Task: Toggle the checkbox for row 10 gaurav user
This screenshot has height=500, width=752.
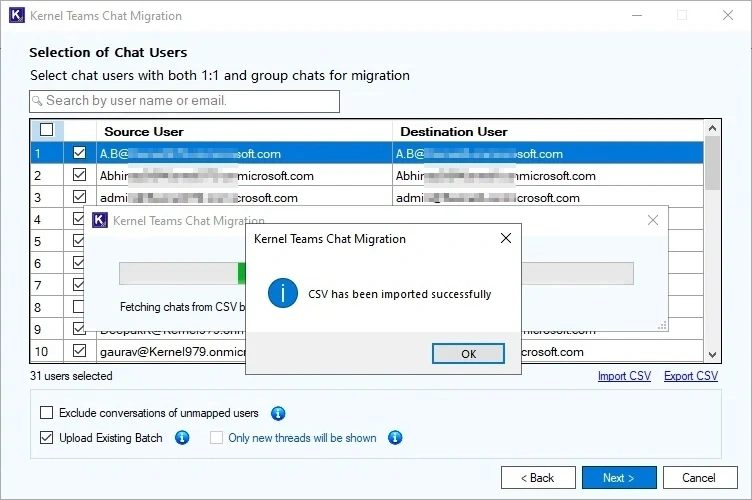Action: point(80,351)
